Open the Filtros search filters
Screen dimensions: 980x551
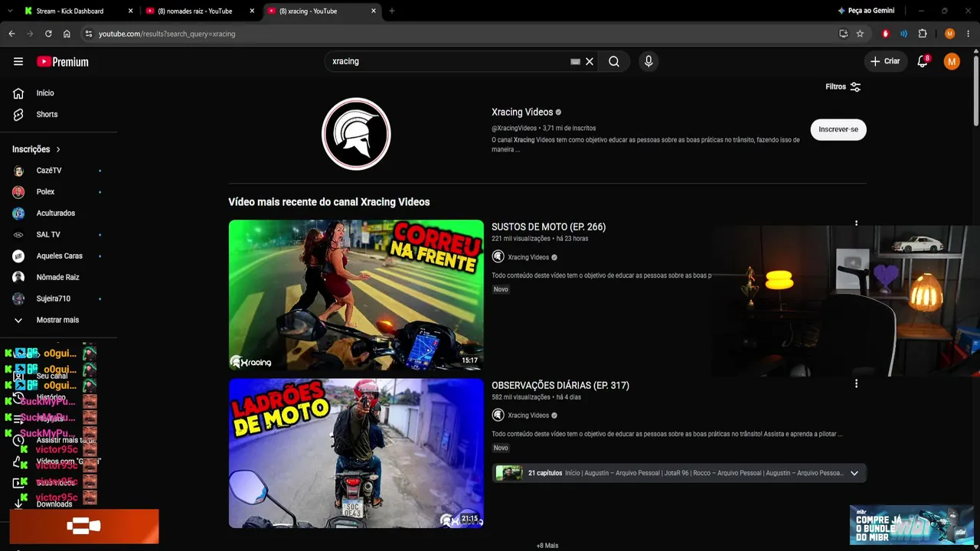843,87
